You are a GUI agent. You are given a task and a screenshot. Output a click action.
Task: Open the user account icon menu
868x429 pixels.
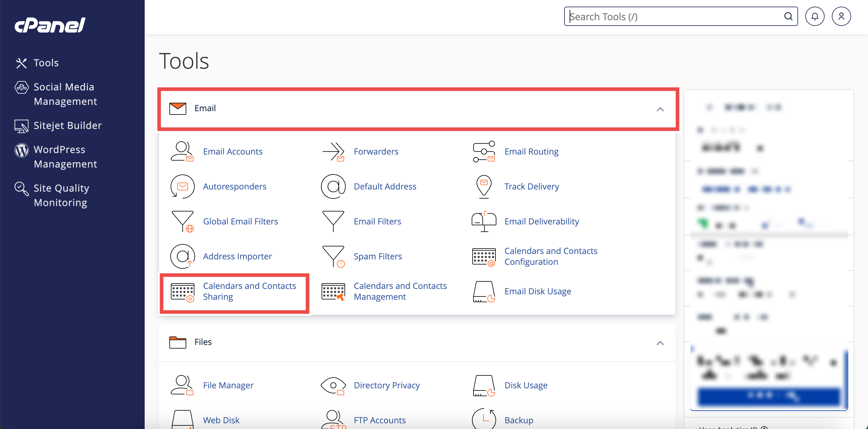click(841, 17)
